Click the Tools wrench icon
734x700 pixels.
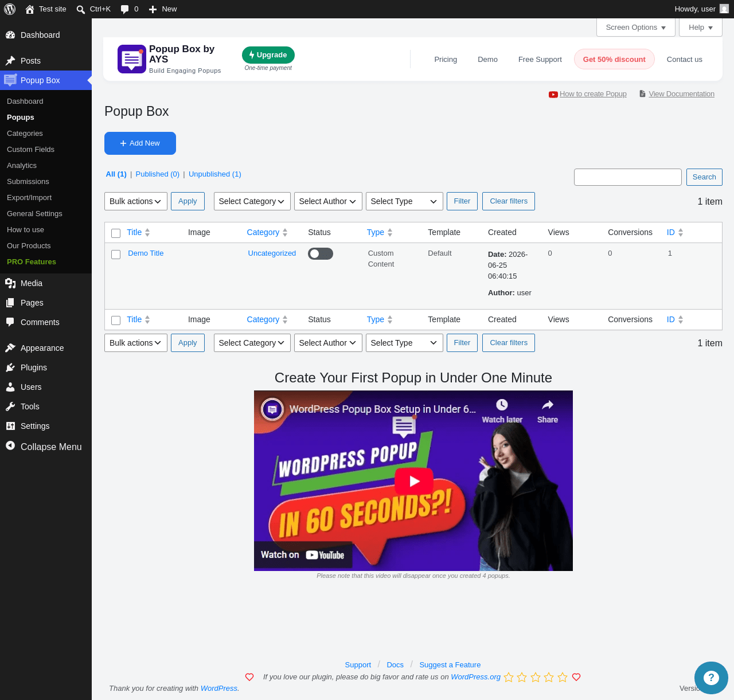(x=10, y=406)
